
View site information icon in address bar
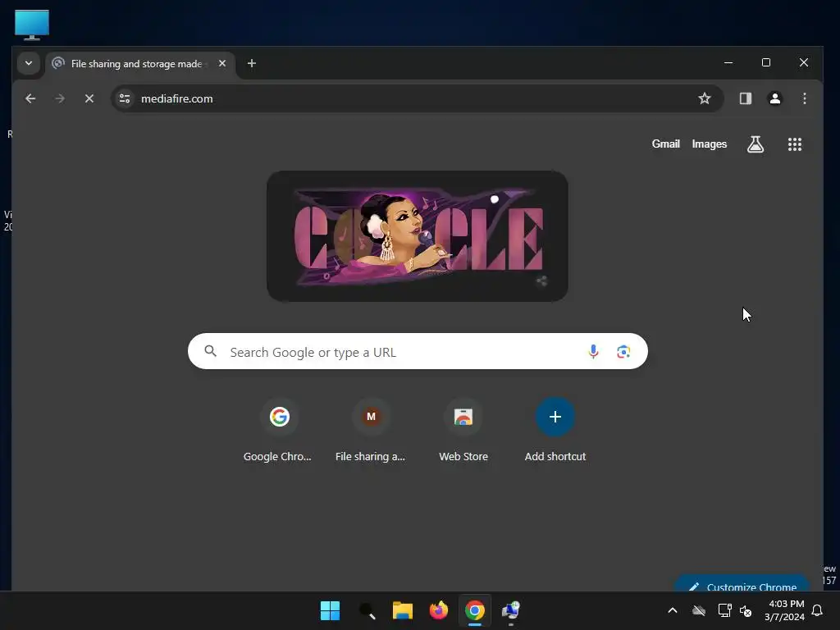coord(125,98)
